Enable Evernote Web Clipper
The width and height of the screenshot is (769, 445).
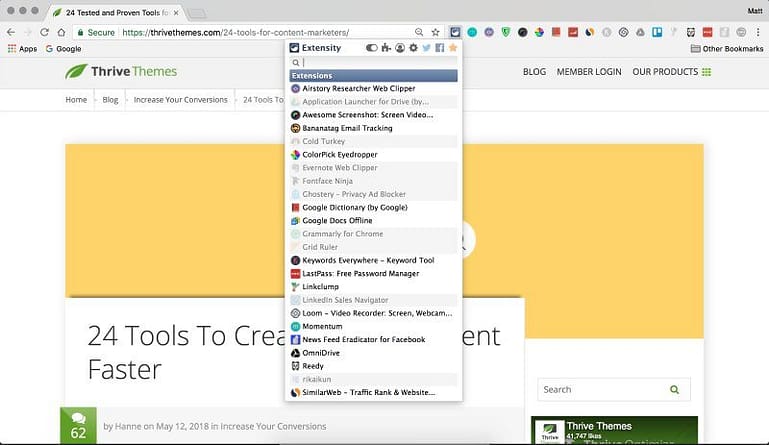coord(373,168)
